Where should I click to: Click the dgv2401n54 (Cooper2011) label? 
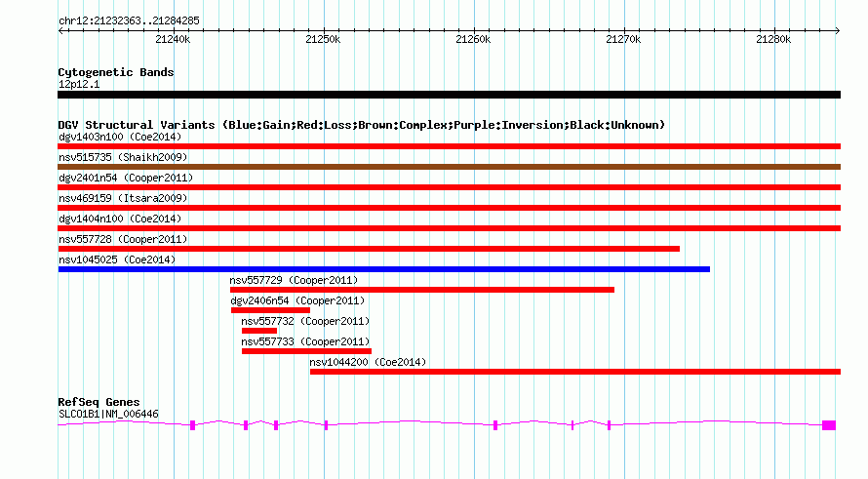[x=126, y=178]
